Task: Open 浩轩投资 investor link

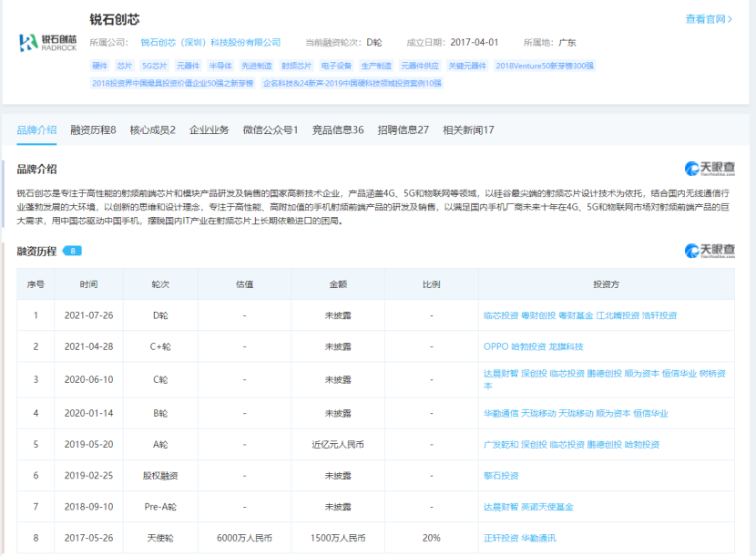Action: [659, 315]
